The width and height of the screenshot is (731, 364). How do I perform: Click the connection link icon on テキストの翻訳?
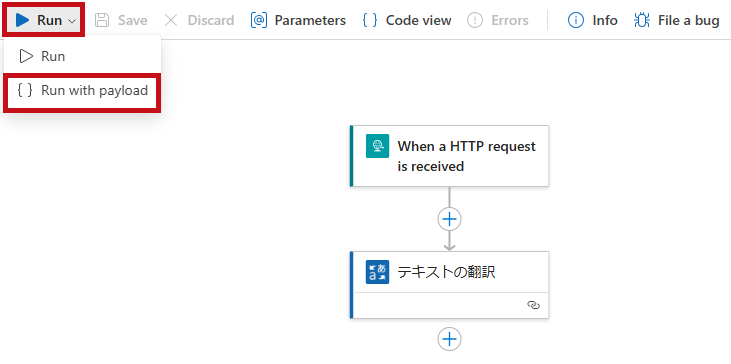[533, 305]
